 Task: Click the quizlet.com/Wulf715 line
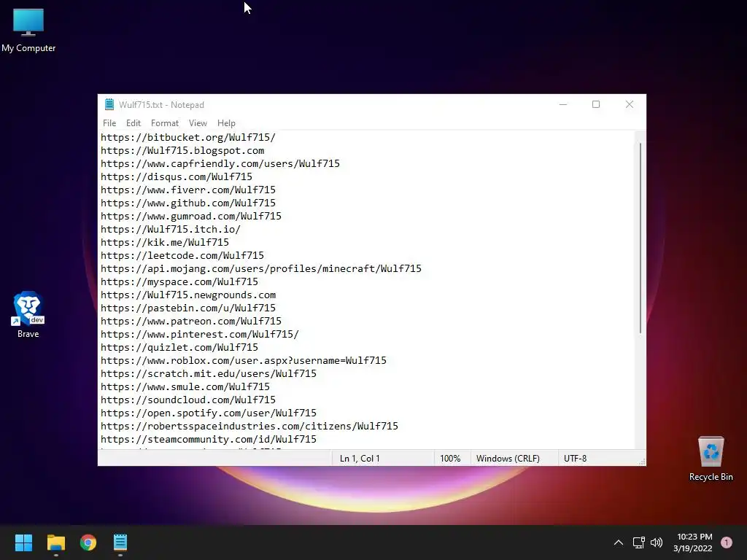click(x=179, y=348)
